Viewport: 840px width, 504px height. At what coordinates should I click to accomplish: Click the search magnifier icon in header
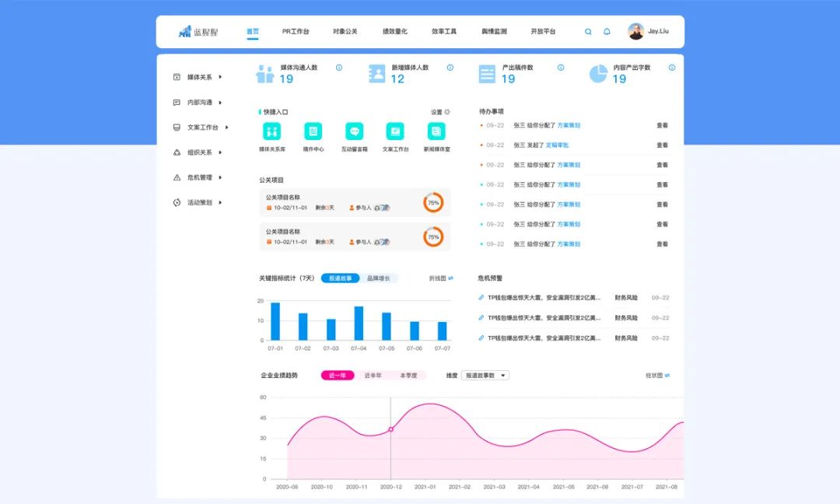click(588, 32)
